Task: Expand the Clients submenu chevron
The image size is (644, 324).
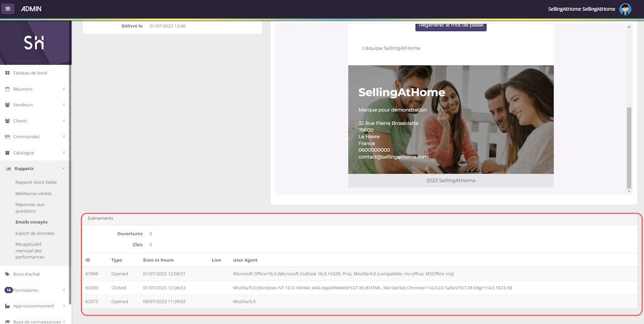Action: (64, 121)
